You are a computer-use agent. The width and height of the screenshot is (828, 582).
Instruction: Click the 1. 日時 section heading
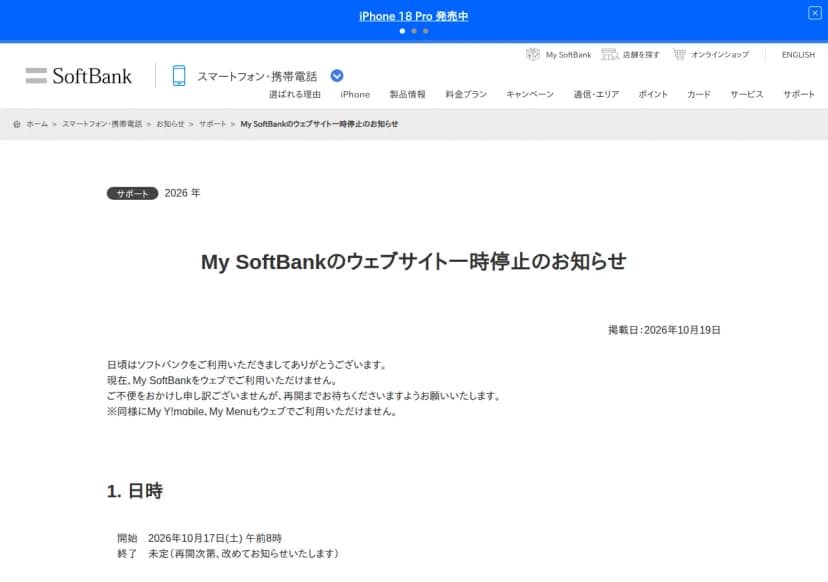point(135,491)
